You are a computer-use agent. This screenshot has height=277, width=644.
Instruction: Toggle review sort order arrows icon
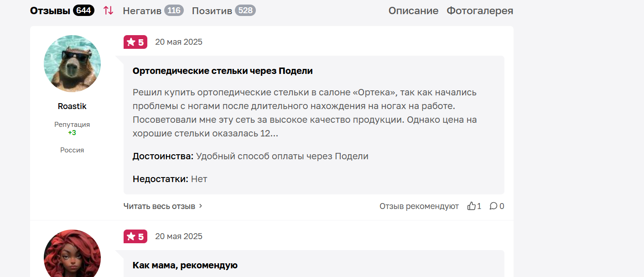click(108, 10)
